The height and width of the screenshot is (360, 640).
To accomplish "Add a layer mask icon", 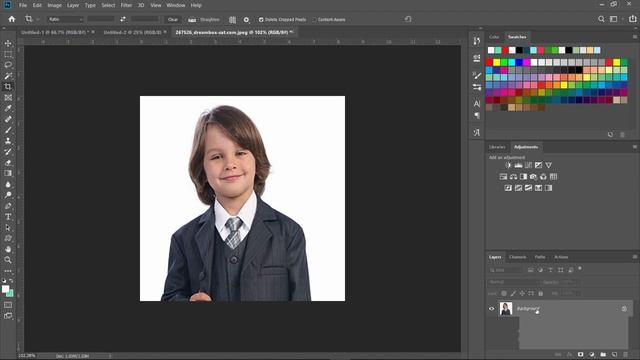I will [x=580, y=354].
